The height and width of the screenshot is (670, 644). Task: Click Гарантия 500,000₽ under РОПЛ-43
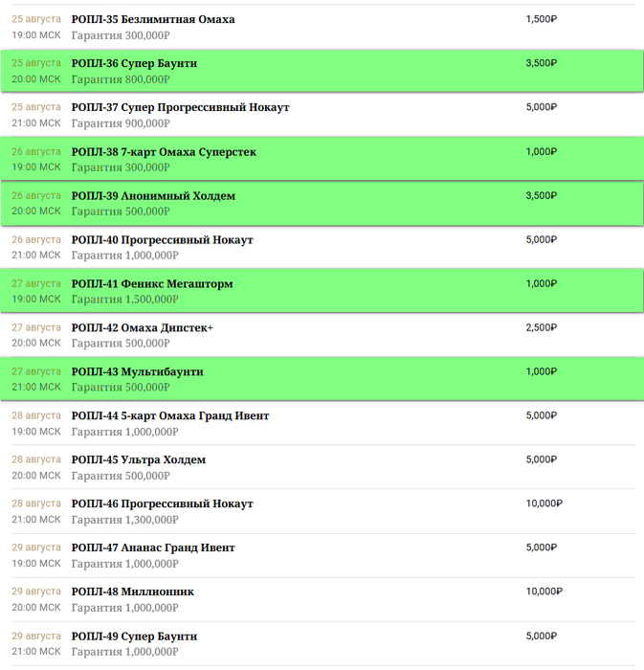(121, 388)
